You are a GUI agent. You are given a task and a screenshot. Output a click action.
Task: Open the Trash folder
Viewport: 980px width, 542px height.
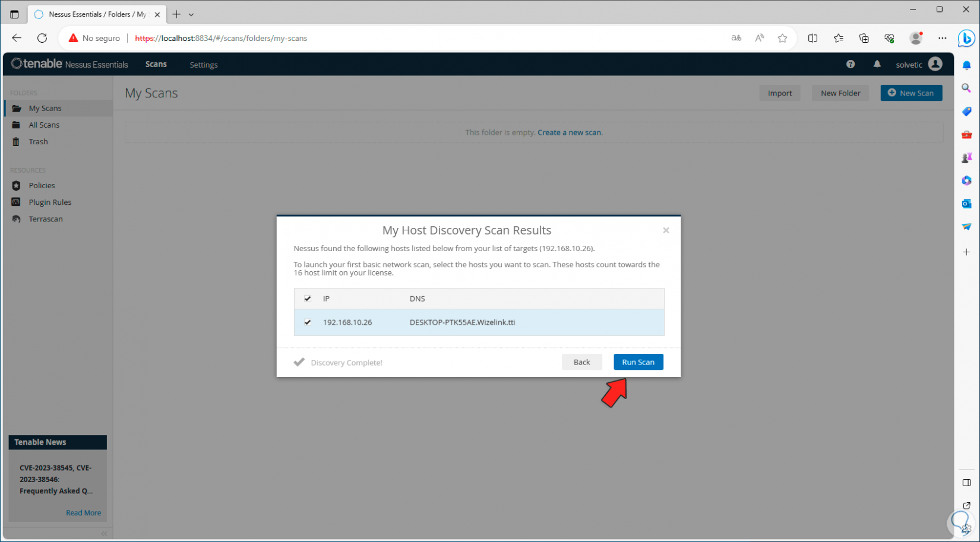38,141
